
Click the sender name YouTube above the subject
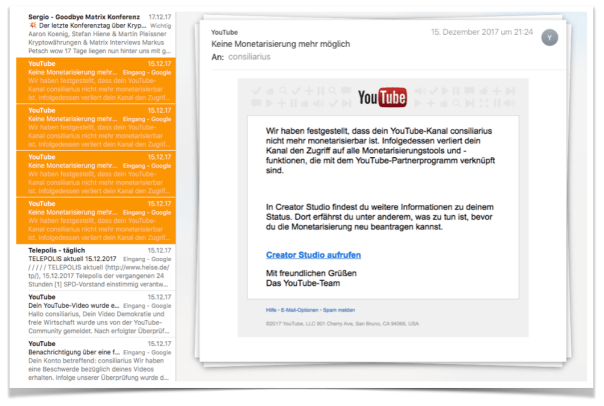224,32
